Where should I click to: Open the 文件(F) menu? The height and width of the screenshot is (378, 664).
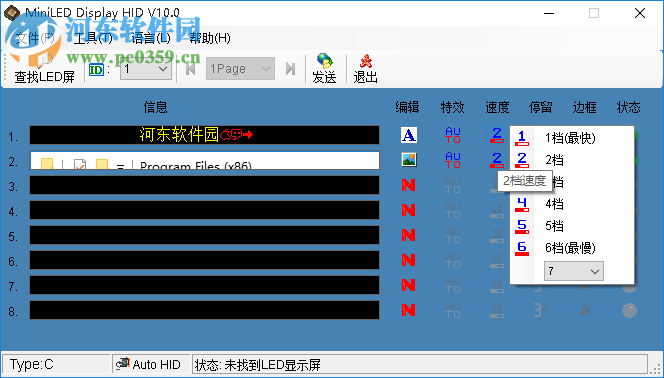pos(35,39)
